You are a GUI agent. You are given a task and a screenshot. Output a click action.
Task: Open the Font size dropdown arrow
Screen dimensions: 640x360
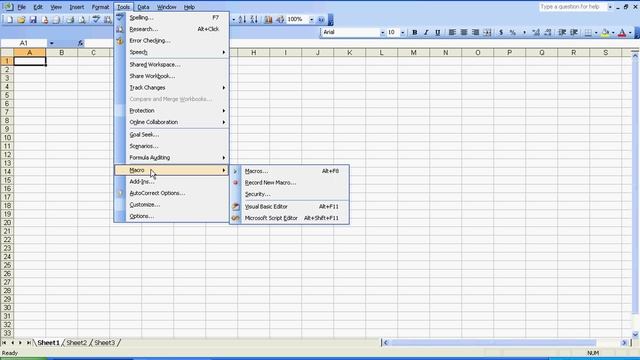point(402,32)
